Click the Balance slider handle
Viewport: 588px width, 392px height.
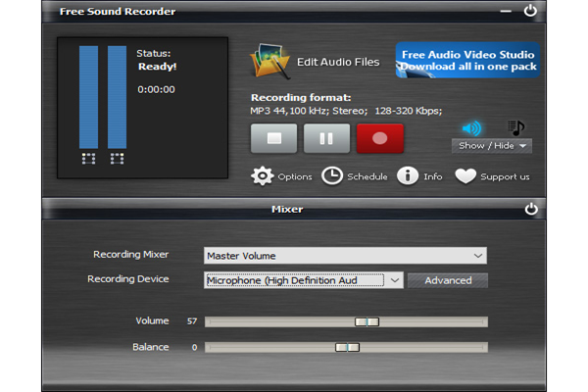[347, 347]
